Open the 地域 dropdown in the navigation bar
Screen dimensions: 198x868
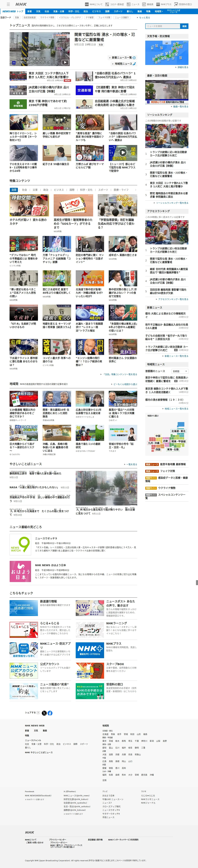159,11
